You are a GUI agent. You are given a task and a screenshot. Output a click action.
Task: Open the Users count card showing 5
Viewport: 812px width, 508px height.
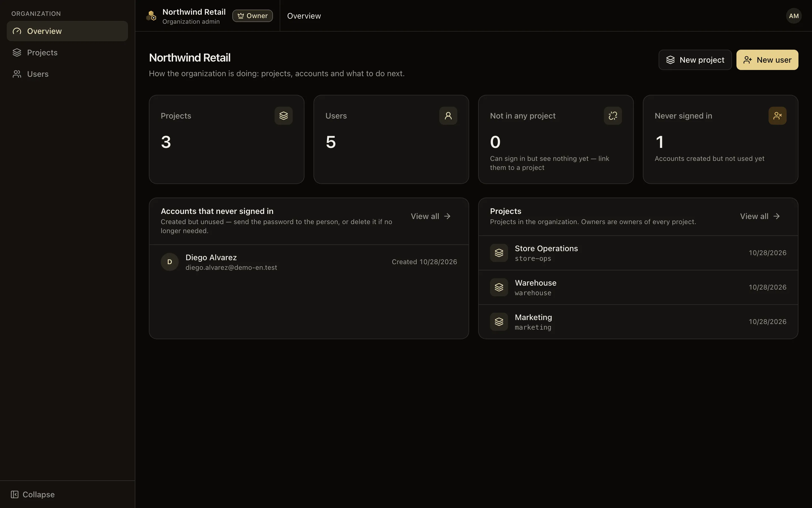391,139
